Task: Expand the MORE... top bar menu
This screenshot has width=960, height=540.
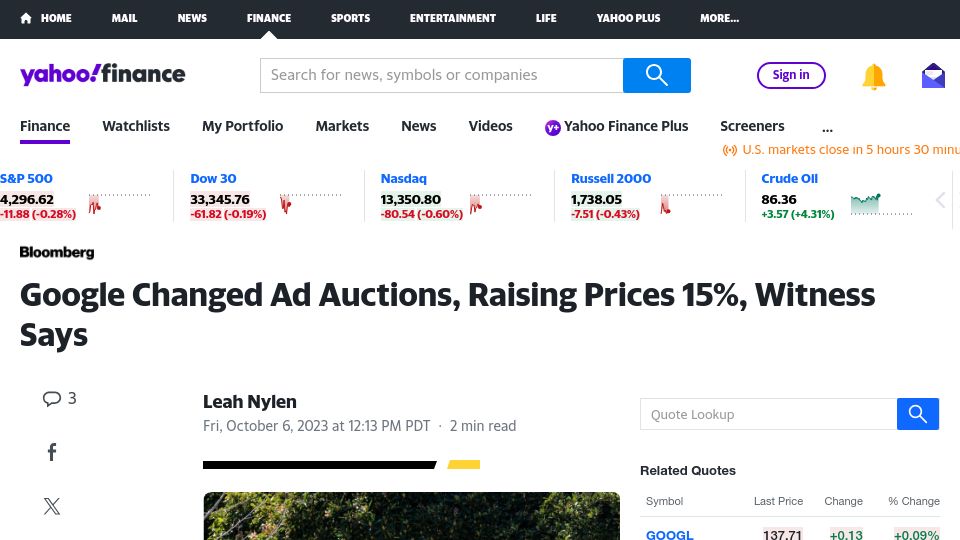Action: (x=719, y=18)
